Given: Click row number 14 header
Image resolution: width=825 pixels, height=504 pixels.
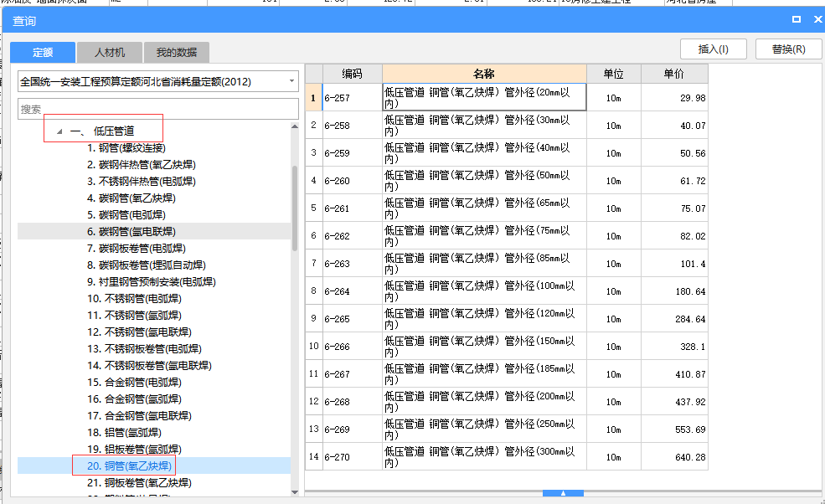Looking at the screenshot, I should coord(313,456).
